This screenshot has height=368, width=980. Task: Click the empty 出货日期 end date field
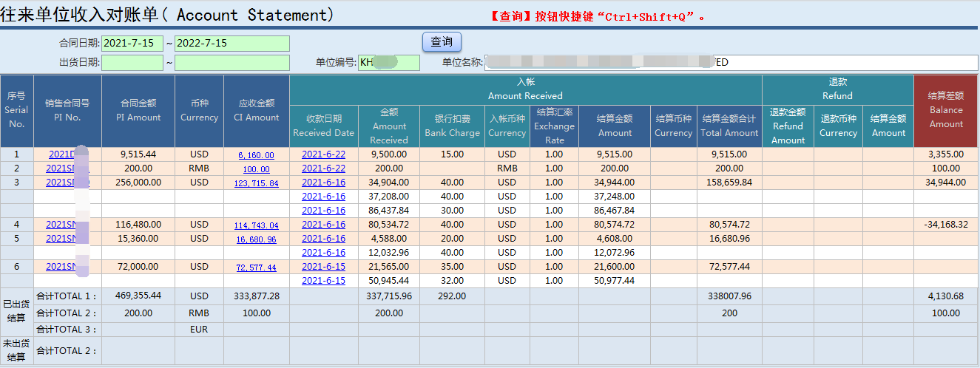click(232, 63)
